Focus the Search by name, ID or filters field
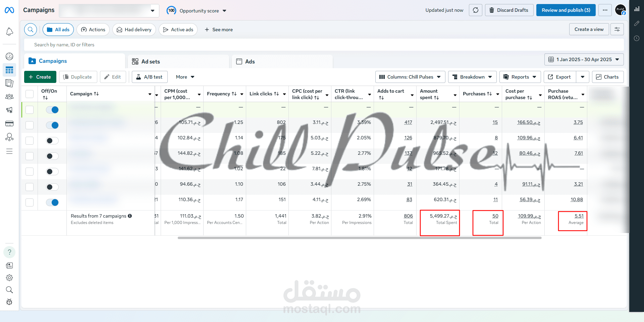644x322 pixels. point(324,45)
